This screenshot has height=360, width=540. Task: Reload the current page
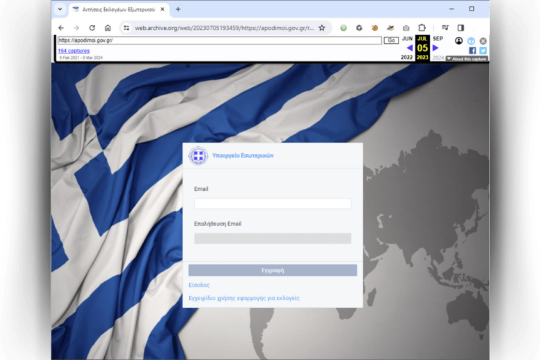point(92,28)
